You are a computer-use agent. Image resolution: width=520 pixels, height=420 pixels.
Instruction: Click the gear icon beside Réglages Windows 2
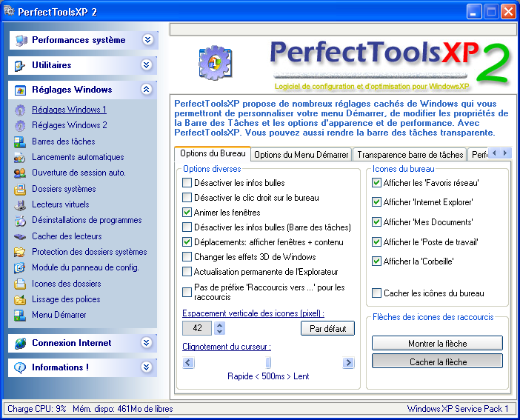tap(20, 126)
